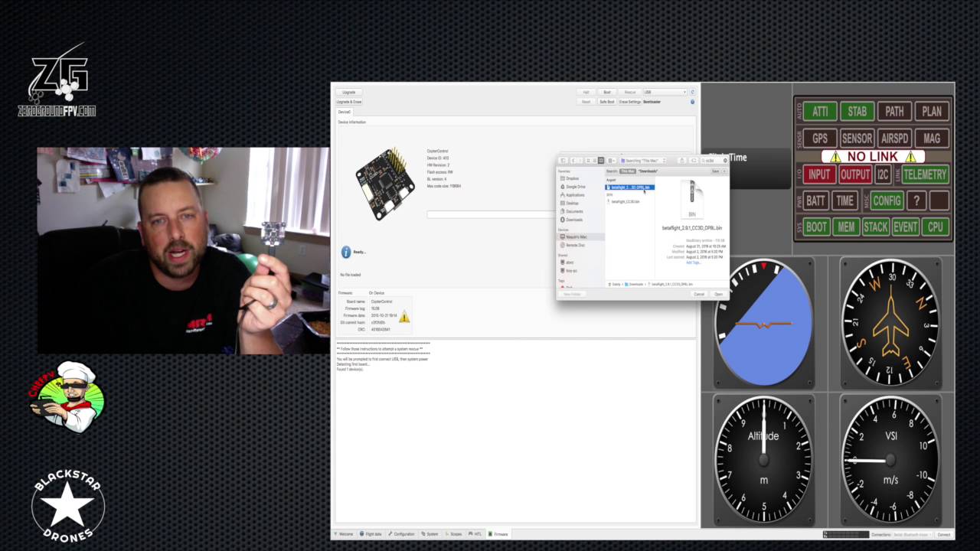Click the BOOT system indicator
This screenshot has height=551, width=980.
pos(817,227)
